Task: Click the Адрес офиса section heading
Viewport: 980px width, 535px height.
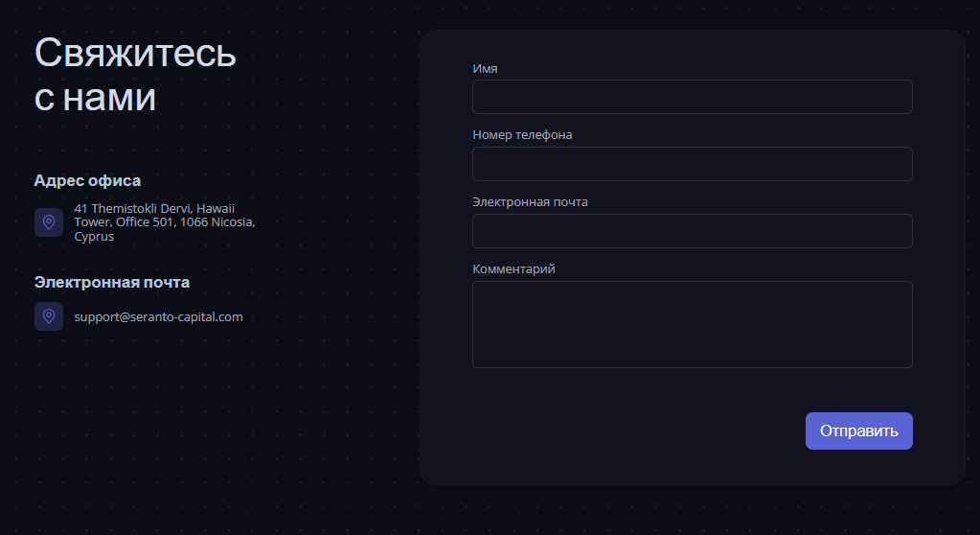Action: (87, 180)
